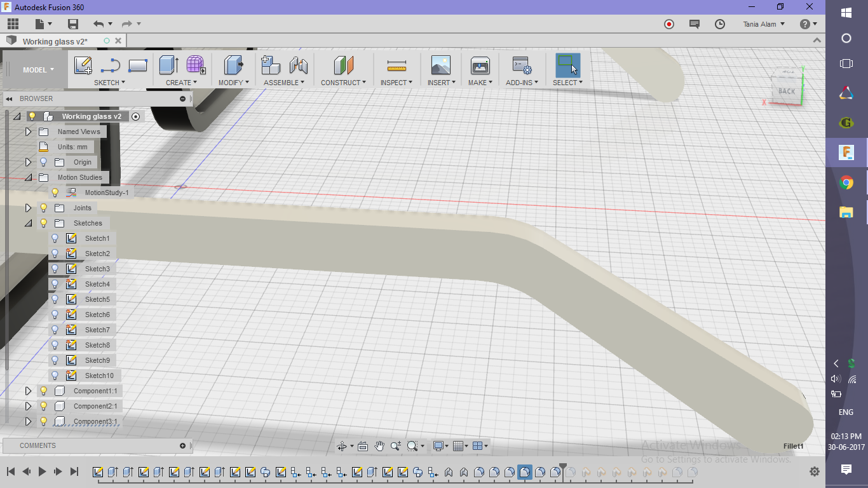Open the MODEL workspace dropdown

pos(38,70)
